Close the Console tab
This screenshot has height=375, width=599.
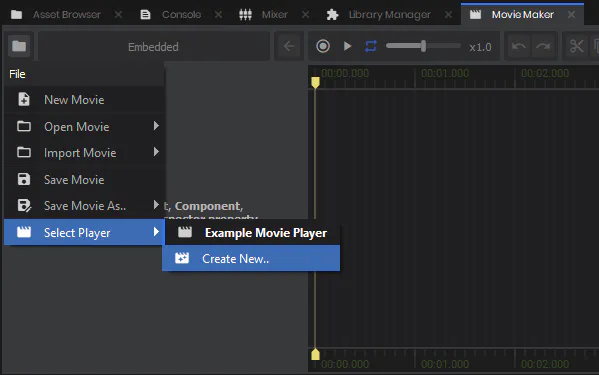coord(218,15)
